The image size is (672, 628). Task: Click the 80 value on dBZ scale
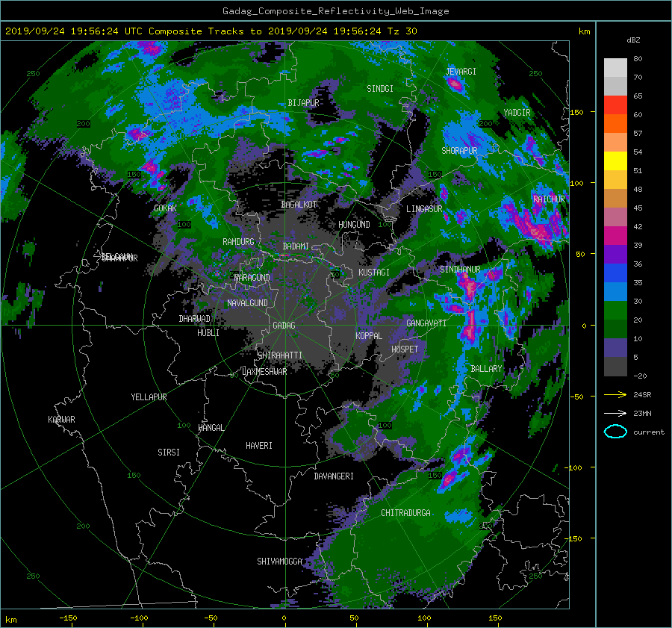638,59
